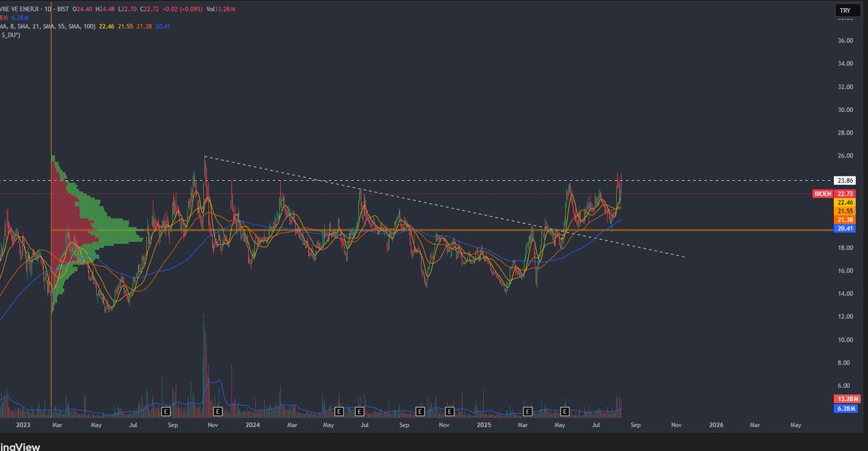Click the red 22.72 last price label
This screenshot has height=451, width=868.
point(844,194)
